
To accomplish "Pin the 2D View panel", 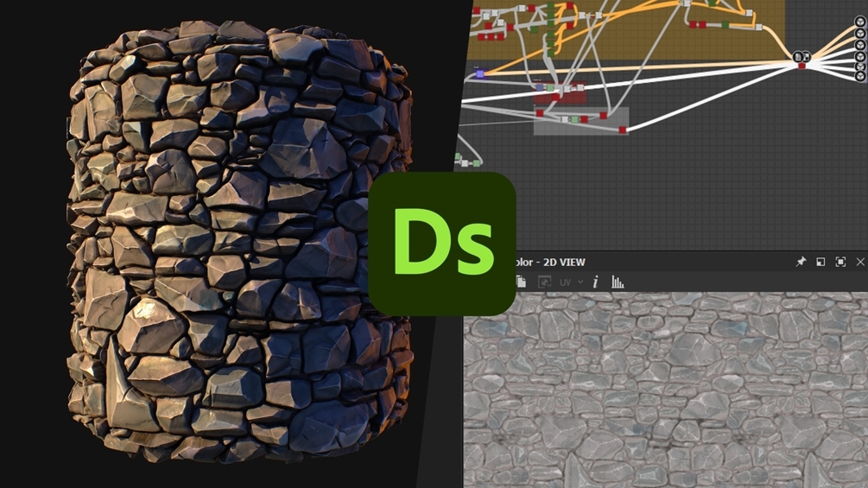I will pos(801,262).
